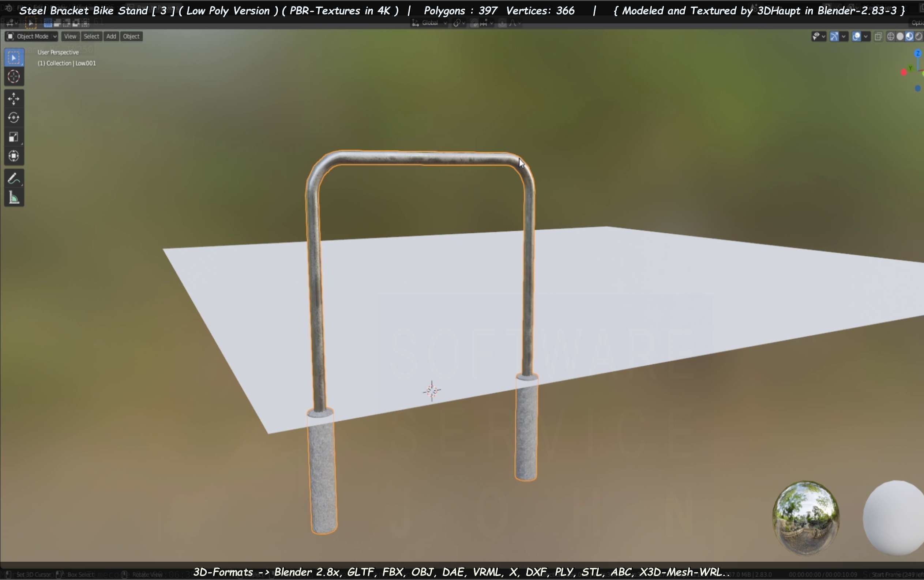Click the left concrete footing of stand
The width and height of the screenshot is (924, 580).
(x=323, y=472)
